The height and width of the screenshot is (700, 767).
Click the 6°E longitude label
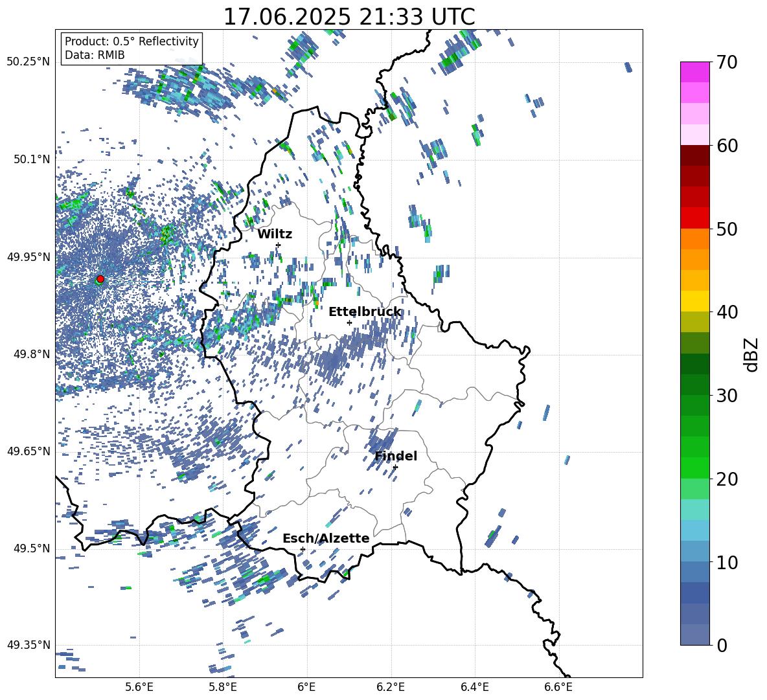click(x=306, y=687)
